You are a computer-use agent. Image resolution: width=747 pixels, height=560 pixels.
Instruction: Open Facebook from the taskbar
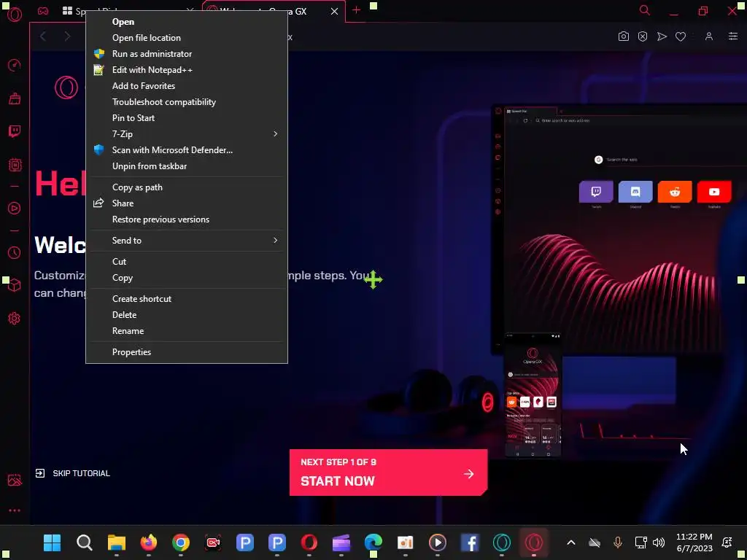click(x=470, y=542)
